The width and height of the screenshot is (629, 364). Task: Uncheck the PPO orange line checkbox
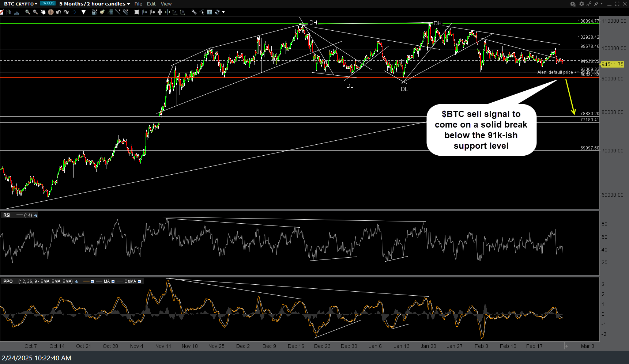pos(93,281)
